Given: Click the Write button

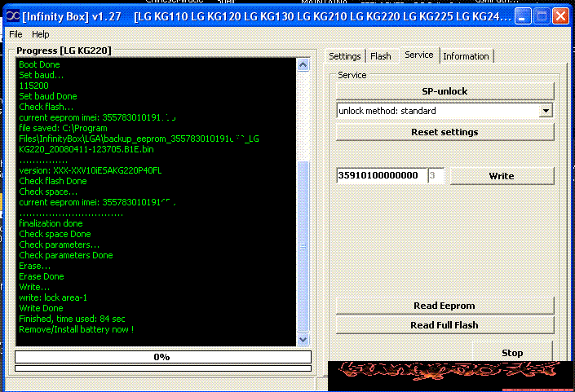Looking at the screenshot, I should 502,176.
